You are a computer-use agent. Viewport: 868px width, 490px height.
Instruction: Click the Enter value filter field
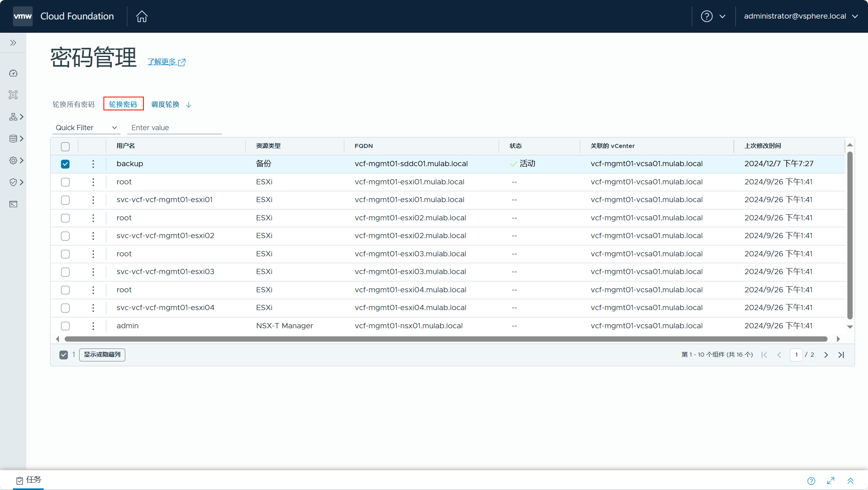[175, 128]
